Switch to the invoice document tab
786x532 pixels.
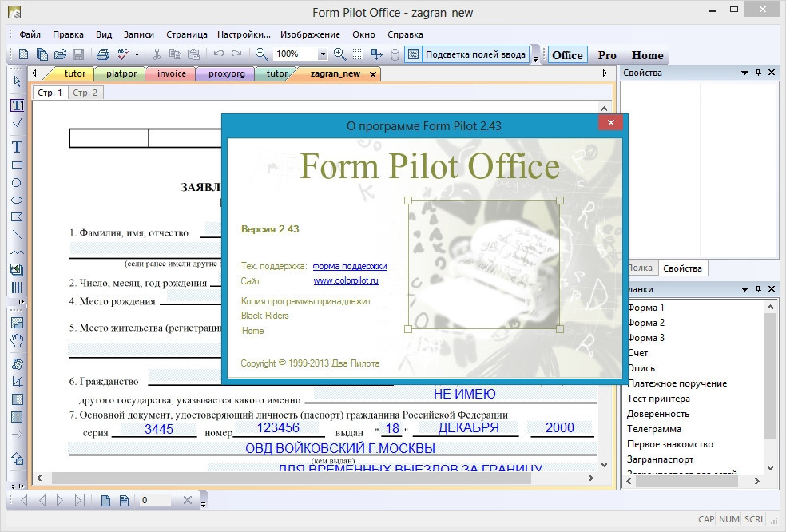click(x=172, y=73)
